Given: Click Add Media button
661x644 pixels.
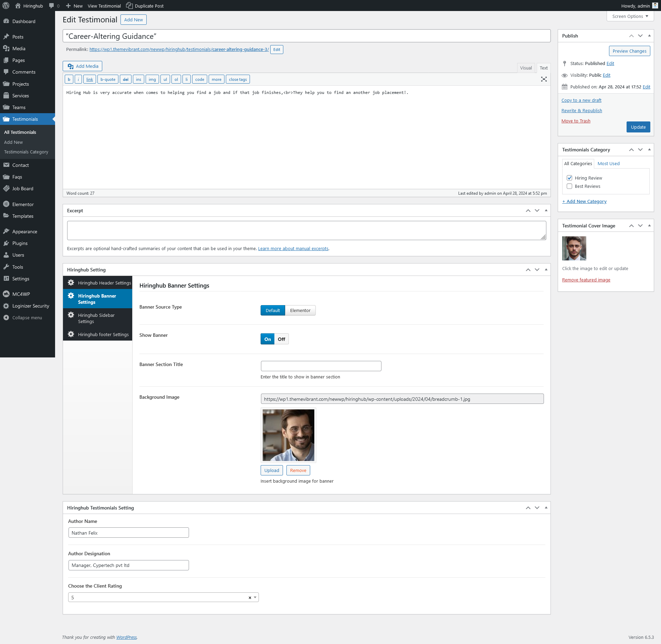Looking at the screenshot, I should pos(83,66).
